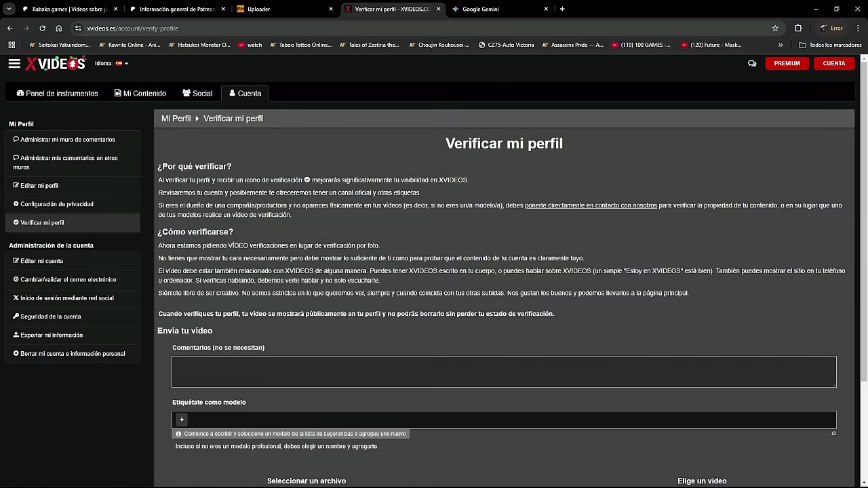
Task: Click the PREMIUM button
Action: [x=787, y=63]
